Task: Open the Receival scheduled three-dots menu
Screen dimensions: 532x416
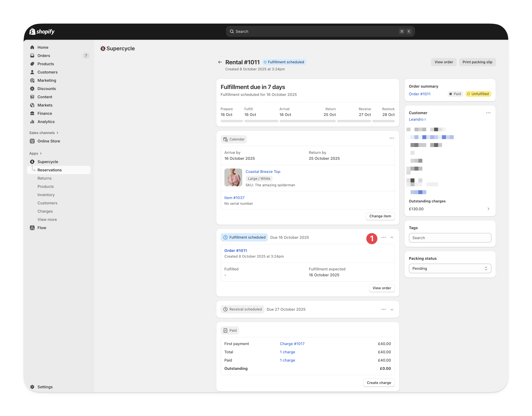Action: click(x=383, y=309)
